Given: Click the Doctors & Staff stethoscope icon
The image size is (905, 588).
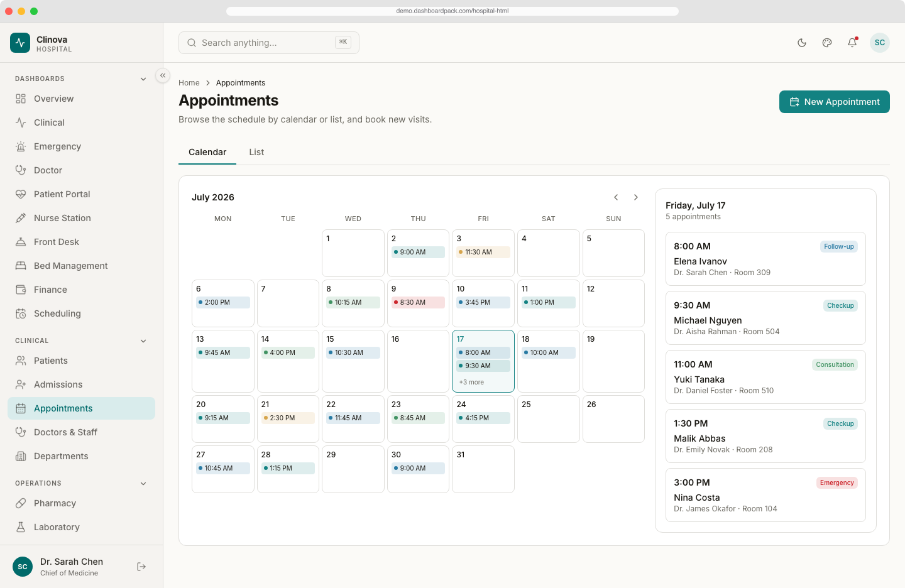Looking at the screenshot, I should click(21, 432).
